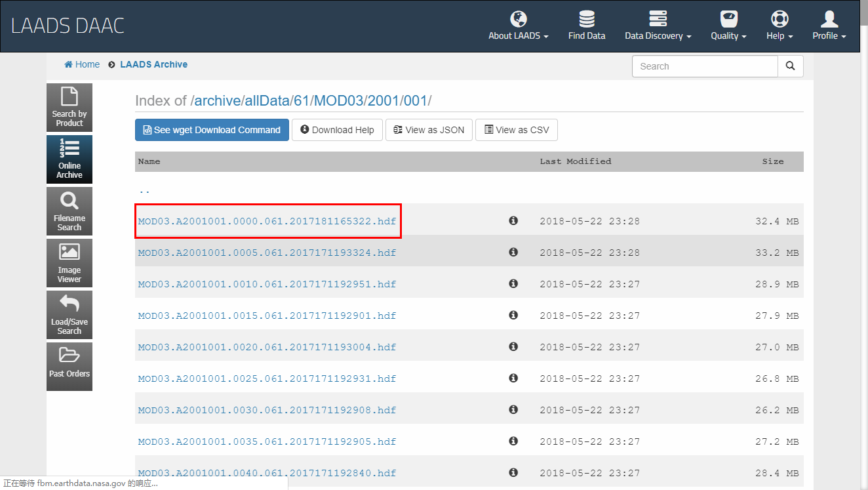This screenshot has width=868, height=490.
Task: Download MOD03.A2001001.0005 hdf file
Action: (x=267, y=253)
